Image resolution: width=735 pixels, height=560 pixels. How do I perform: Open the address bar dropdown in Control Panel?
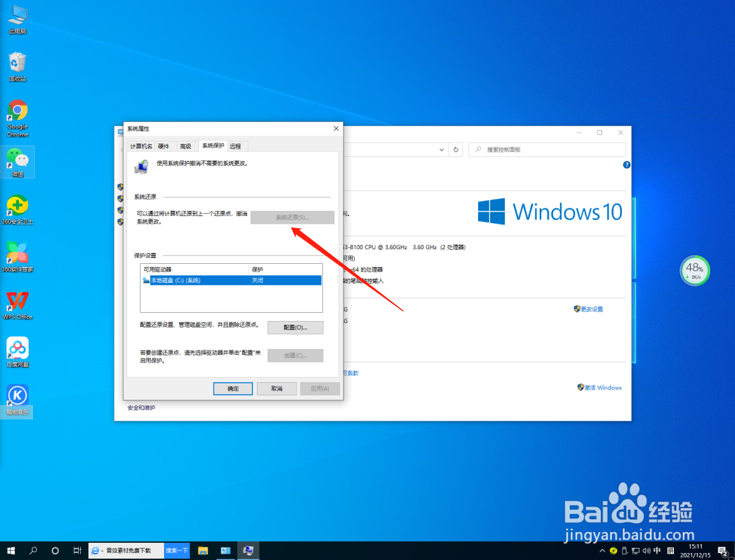(x=442, y=149)
